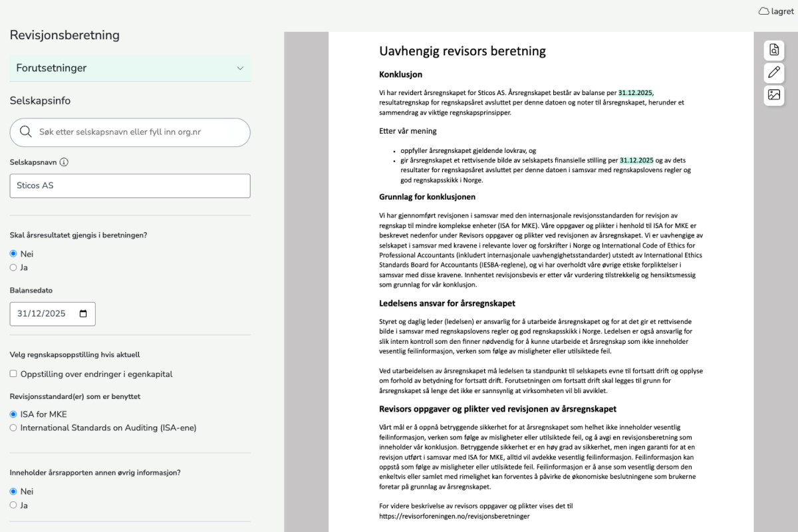
Task: Click the magnifying glass in the company search
Action: [x=26, y=132]
